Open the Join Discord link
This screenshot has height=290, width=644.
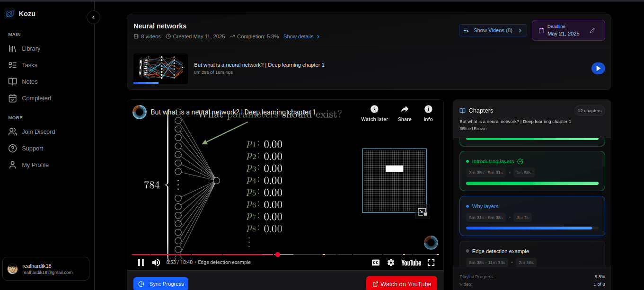pos(38,132)
